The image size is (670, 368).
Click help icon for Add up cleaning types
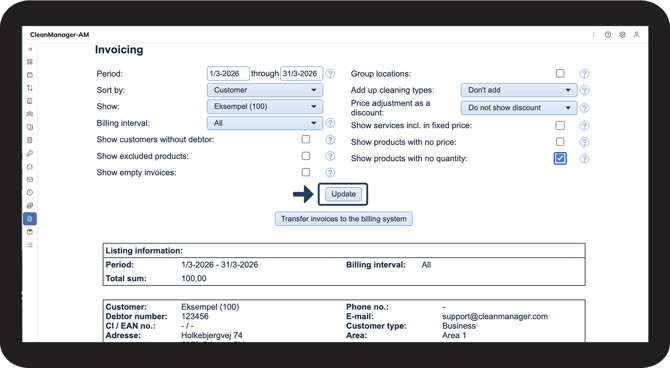[x=584, y=90]
